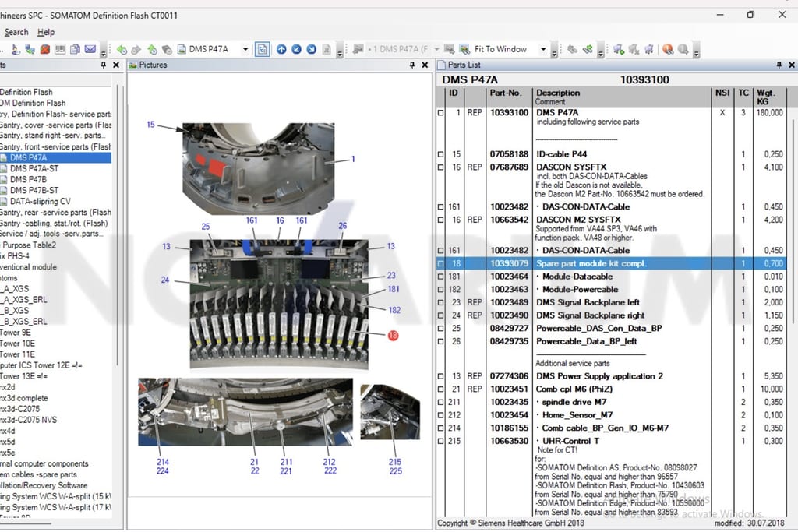Image resolution: width=798 pixels, height=532 pixels.
Task: Check the box for DASCON SYSFTX row
Action: pyautogui.click(x=441, y=167)
